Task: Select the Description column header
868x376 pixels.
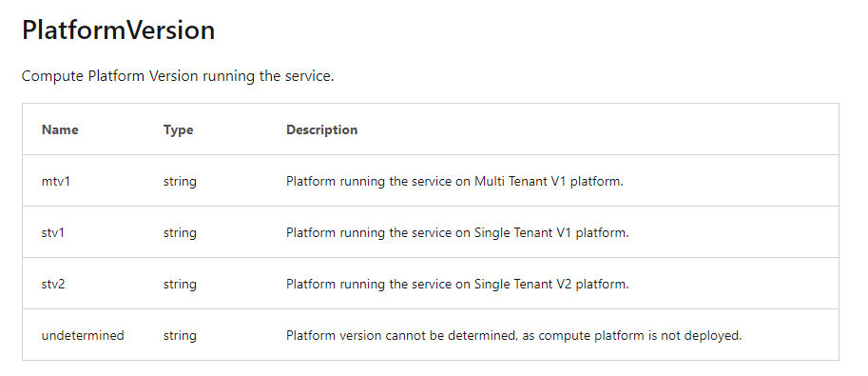Action: (x=321, y=129)
